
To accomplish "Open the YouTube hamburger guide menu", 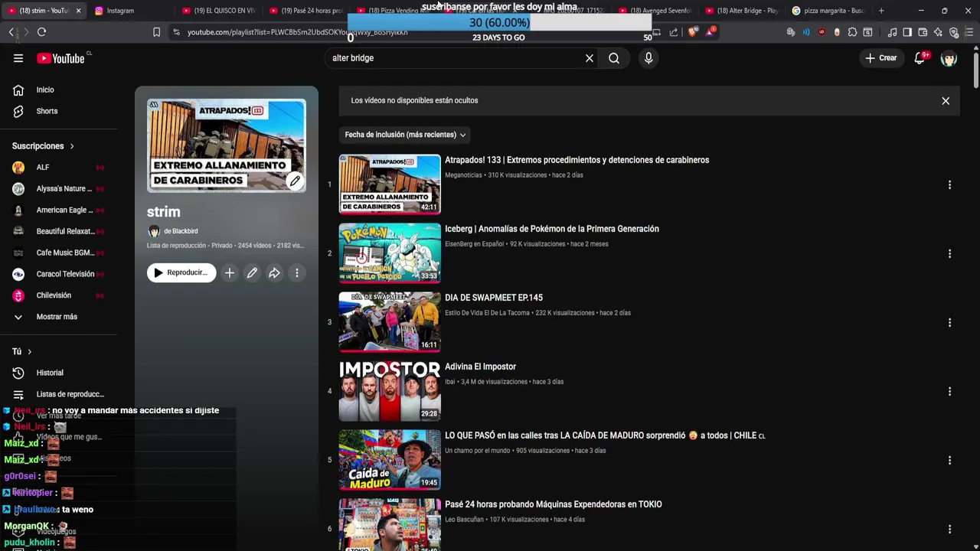I will click(x=18, y=58).
